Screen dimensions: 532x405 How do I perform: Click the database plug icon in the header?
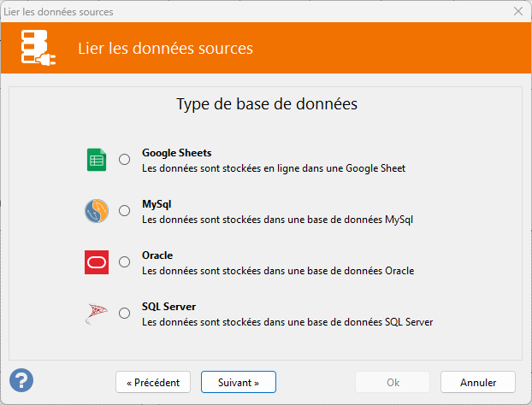pos(38,48)
